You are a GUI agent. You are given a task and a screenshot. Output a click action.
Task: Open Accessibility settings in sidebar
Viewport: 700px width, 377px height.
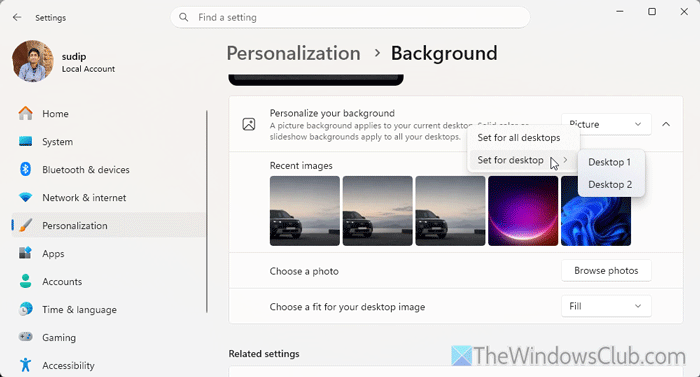[108, 365]
